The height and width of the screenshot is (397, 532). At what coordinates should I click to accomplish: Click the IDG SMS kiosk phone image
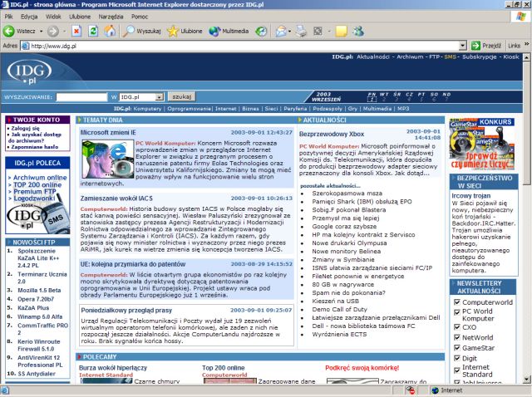[x=38, y=214]
